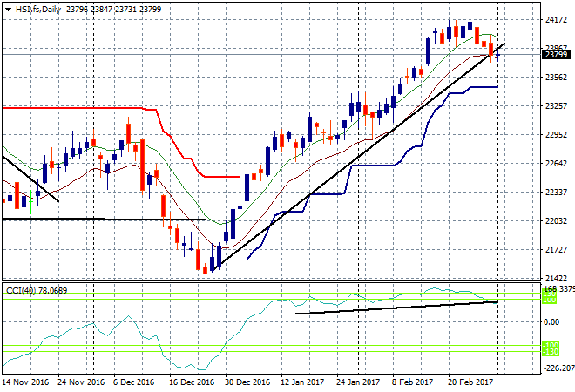Click the 12 Jan 2017 date label
The width and height of the screenshot is (575, 392).
click(x=302, y=382)
